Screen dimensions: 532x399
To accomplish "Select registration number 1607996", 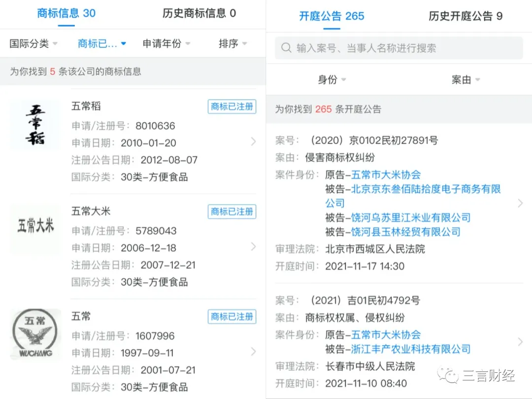I will pyautogui.click(x=155, y=336).
